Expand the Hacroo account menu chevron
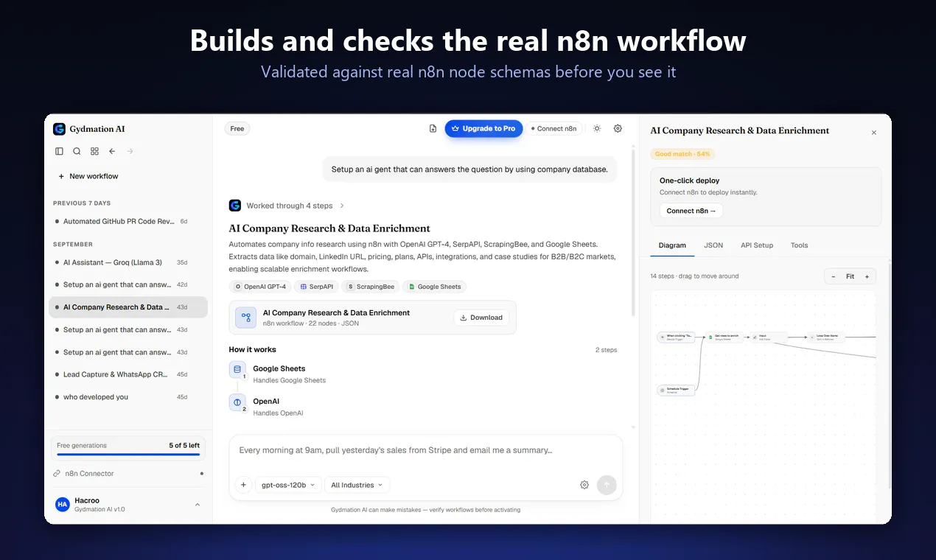The height and width of the screenshot is (560, 936). pyautogui.click(x=197, y=505)
